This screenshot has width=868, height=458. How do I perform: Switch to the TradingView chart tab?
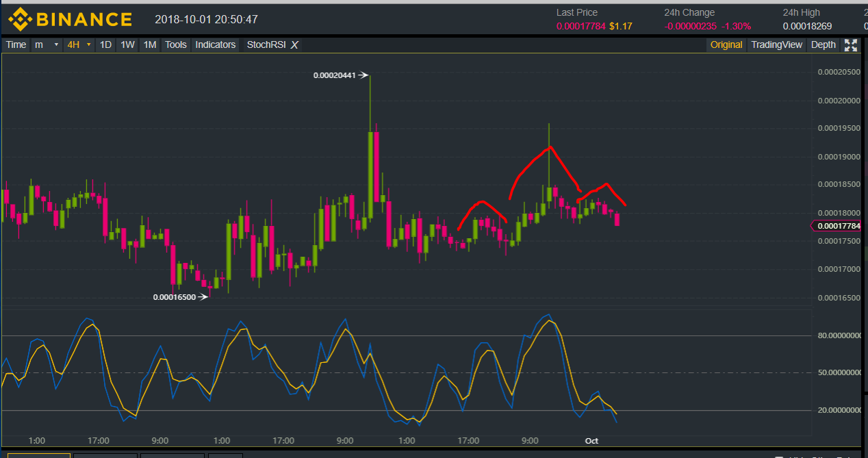776,45
